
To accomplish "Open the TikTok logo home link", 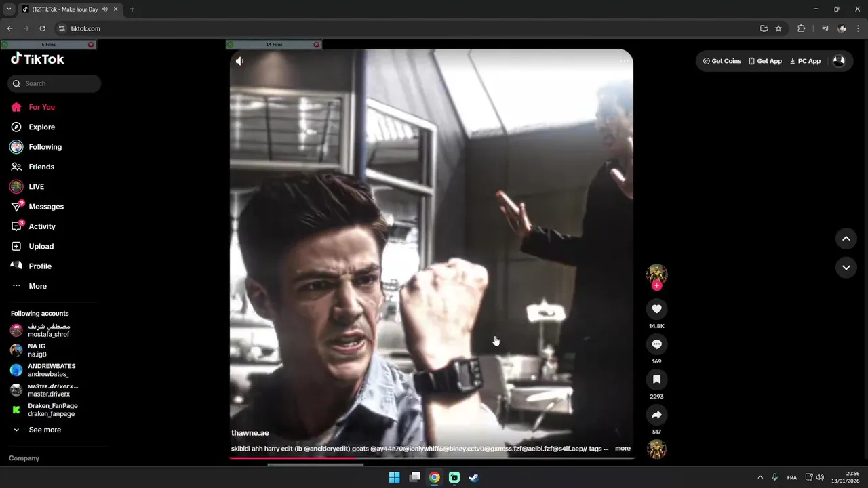I will click(37, 59).
